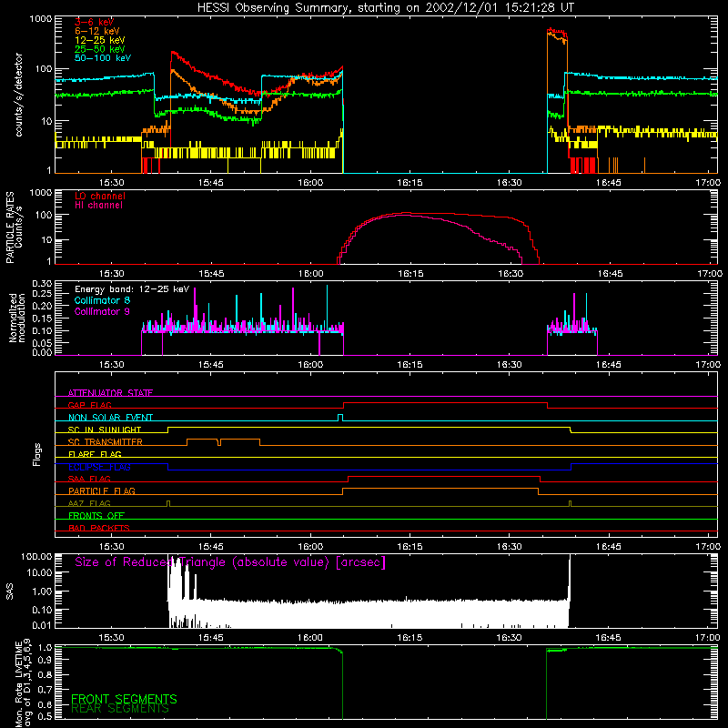Click the LO channel legend entry
Image resolution: width=728 pixels, height=728 pixels.
[100, 196]
